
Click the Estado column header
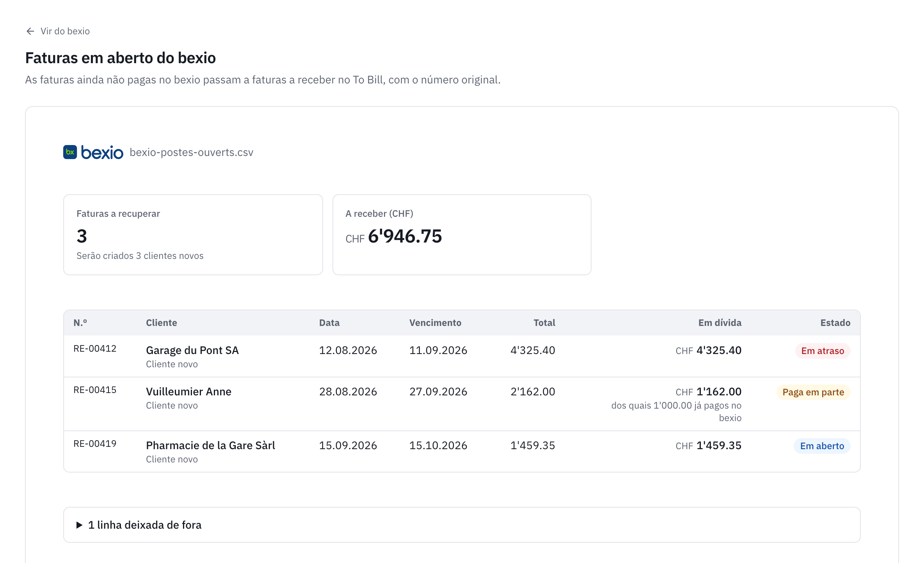(835, 323)
